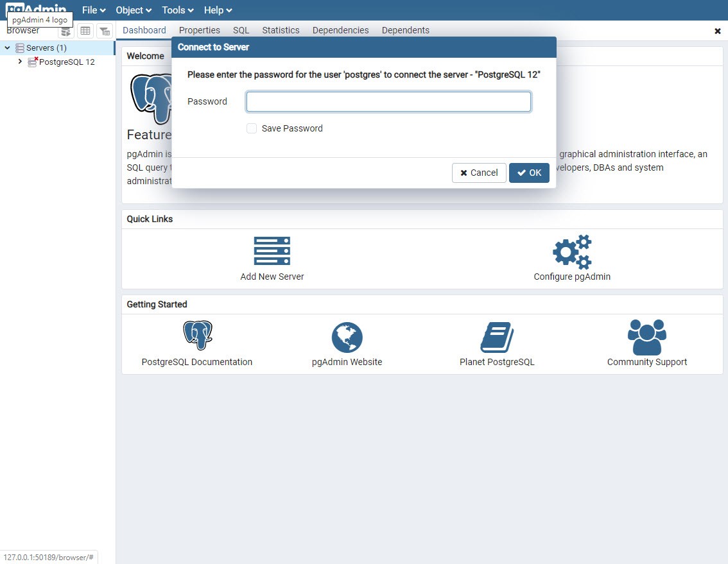
Task: Select PostgreSQL 12 tree item label
Action: (x=67, y=62)
